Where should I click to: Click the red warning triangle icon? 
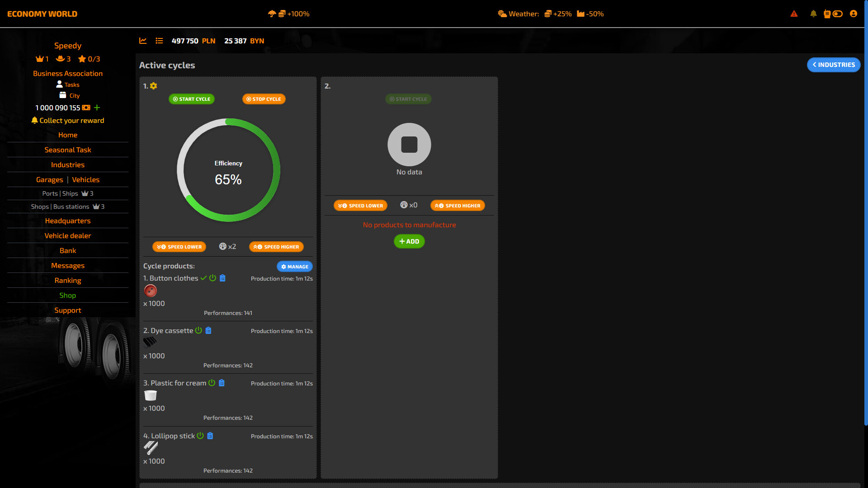tap(794, 14)
